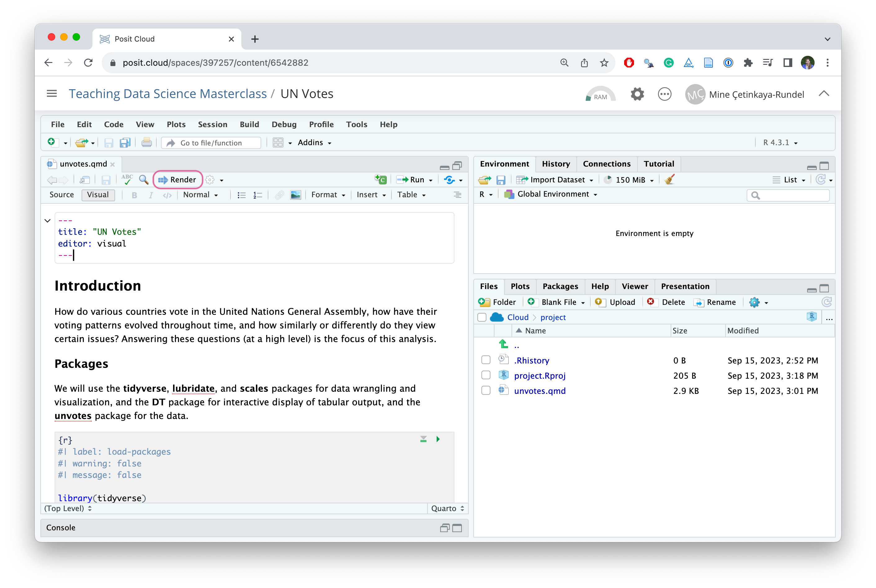
Task: Switch to Source editor mode
Action: pos(61,195)
